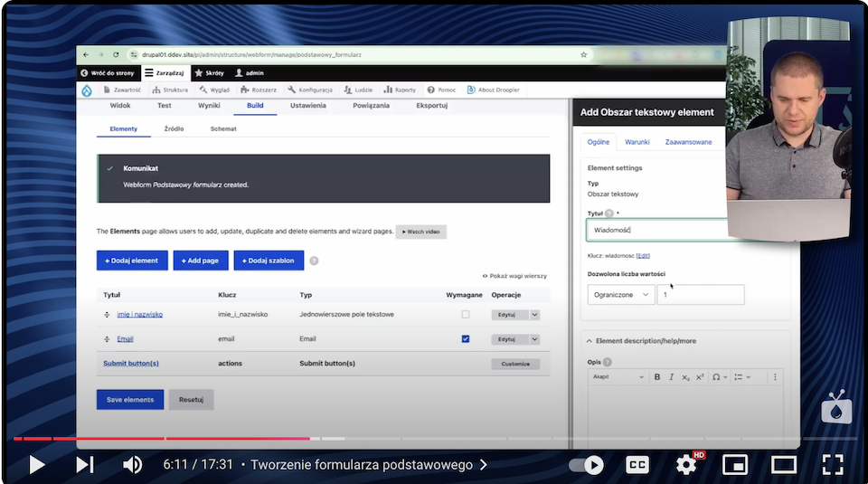Collapse Element description/help/more section

pos(642,341)
